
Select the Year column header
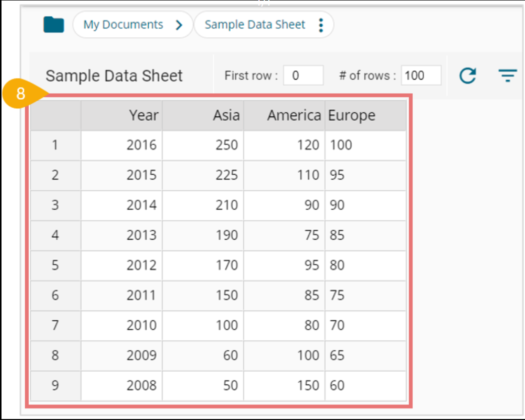[x=121, y=115]
